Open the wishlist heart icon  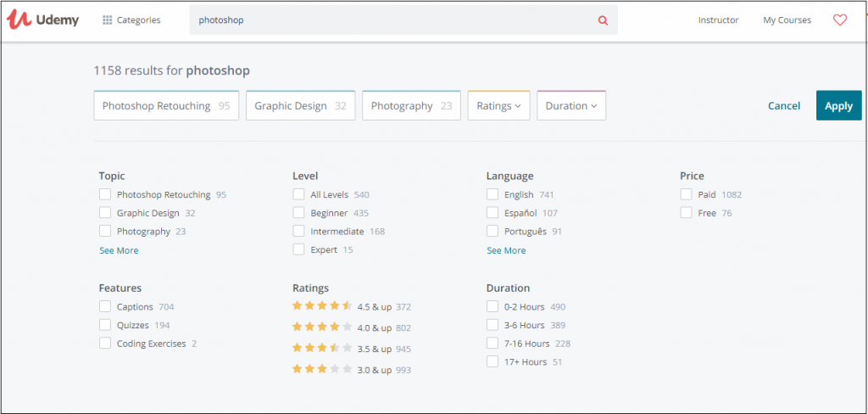point(840,20)
